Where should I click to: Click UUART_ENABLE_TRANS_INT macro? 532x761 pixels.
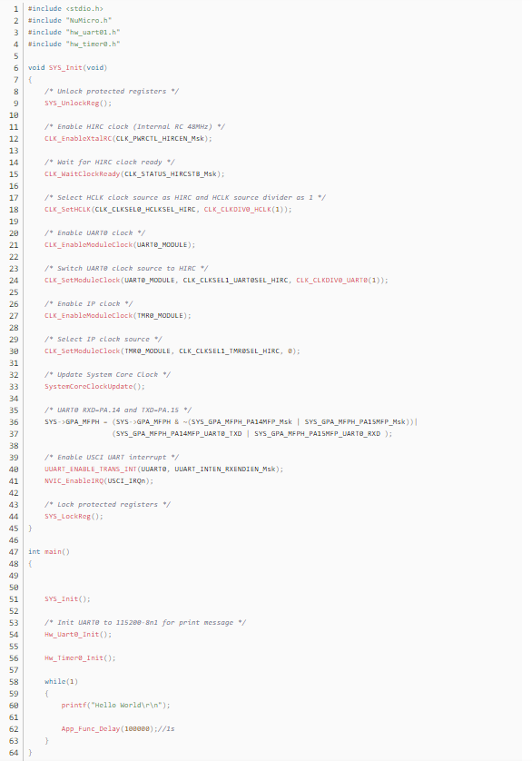click(x=91, y=469)
